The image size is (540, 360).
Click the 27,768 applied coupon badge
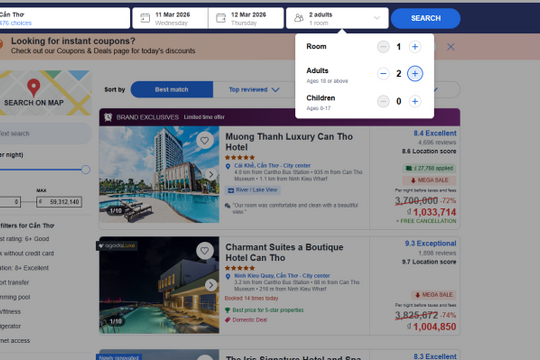tap(429, 168)
